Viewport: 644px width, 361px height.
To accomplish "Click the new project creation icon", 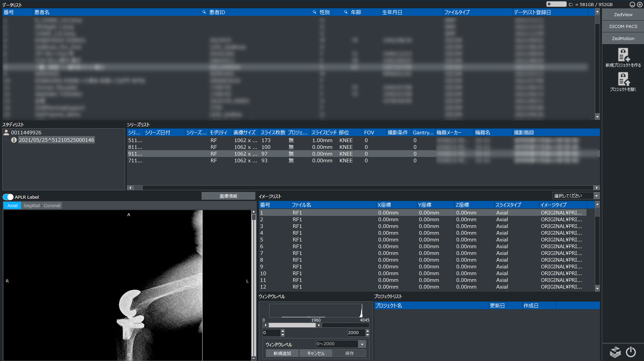I will tap(623, 55).
